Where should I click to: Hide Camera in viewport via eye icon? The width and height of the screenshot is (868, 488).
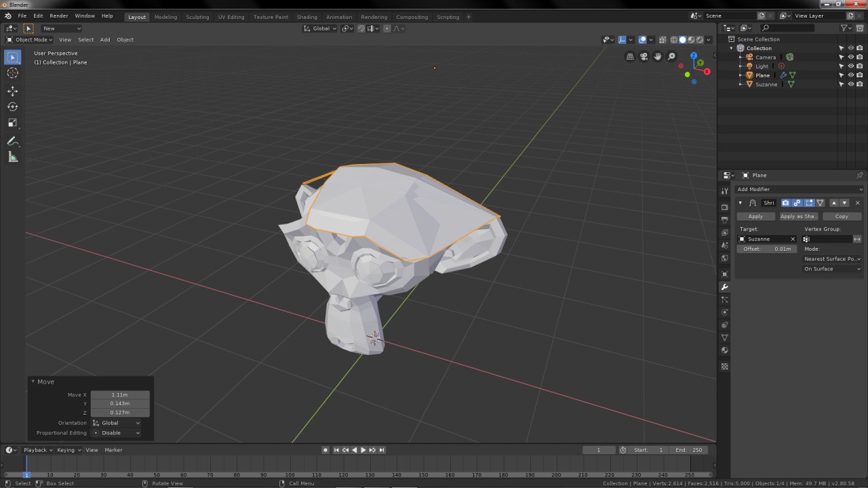click(x=850, y=57)
